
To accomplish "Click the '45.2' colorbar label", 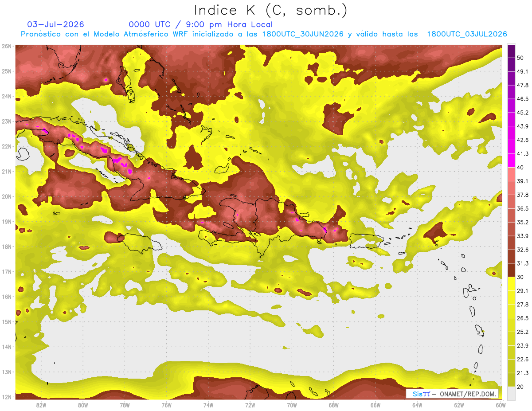I will click(x=522, y=113).
